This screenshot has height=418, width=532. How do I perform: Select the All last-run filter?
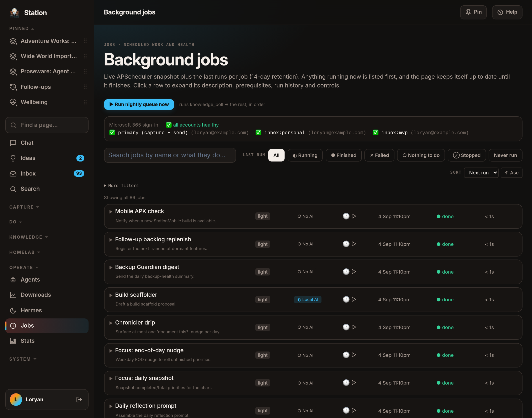click(276, 155)
